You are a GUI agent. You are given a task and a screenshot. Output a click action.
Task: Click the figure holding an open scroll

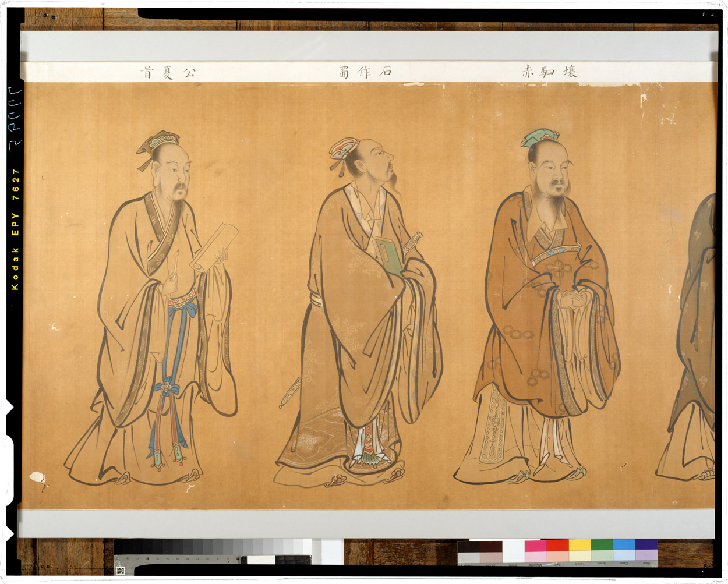pyautogui.click(x=153, y=308)
